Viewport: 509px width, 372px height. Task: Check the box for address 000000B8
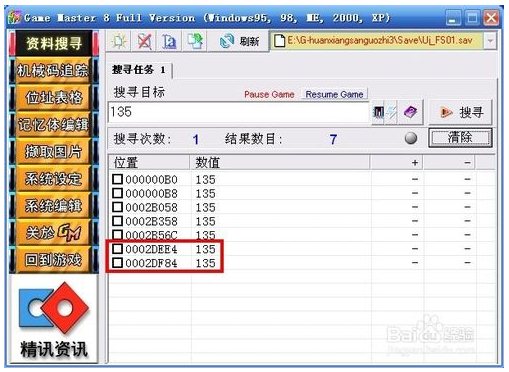117,193
